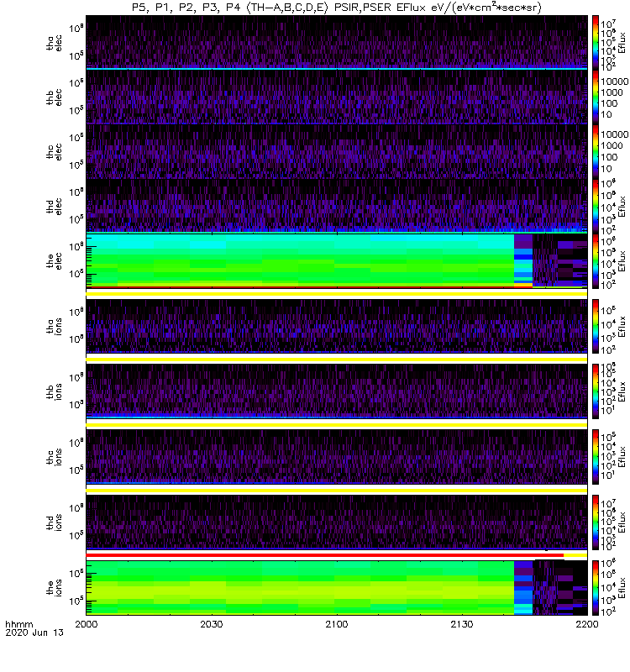Select the 'thc elec' panel label
This screenshot has width=630, height=672.
click(x=54, y=152)
